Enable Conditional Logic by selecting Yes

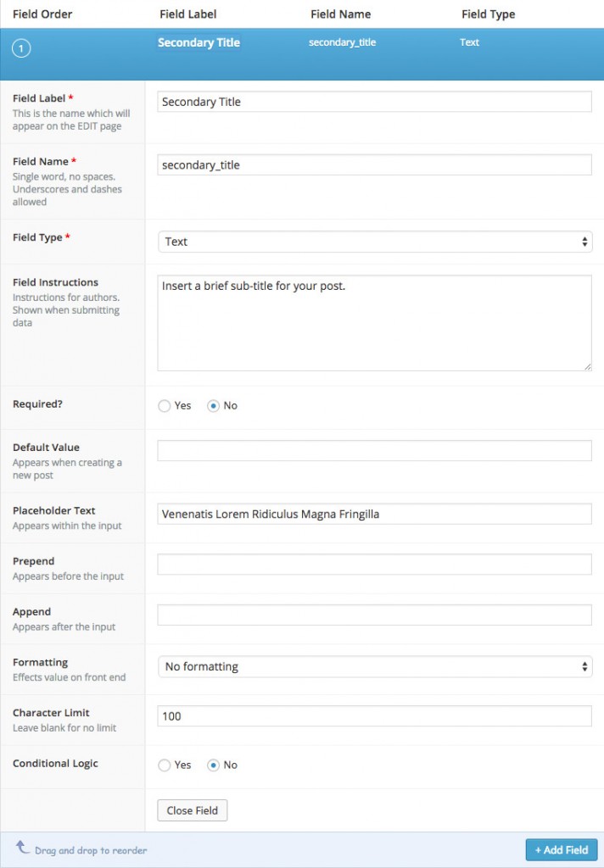(163, 765)
